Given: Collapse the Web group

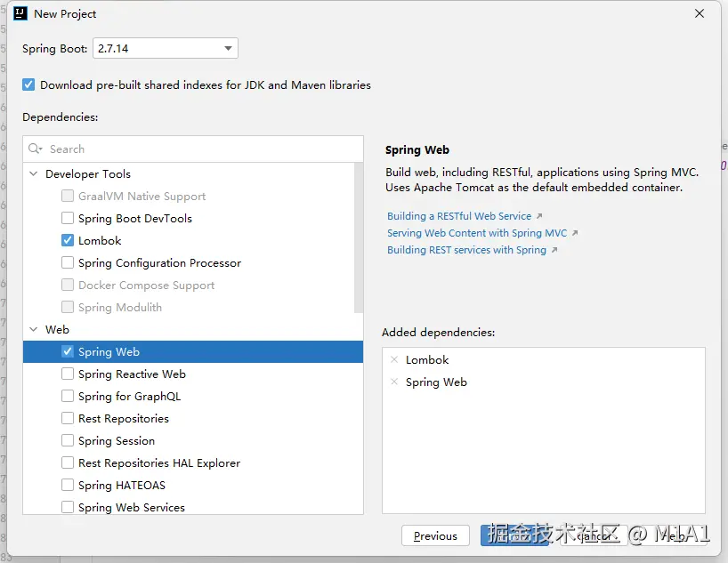Looking at the screenshot, I should [34, 329].
